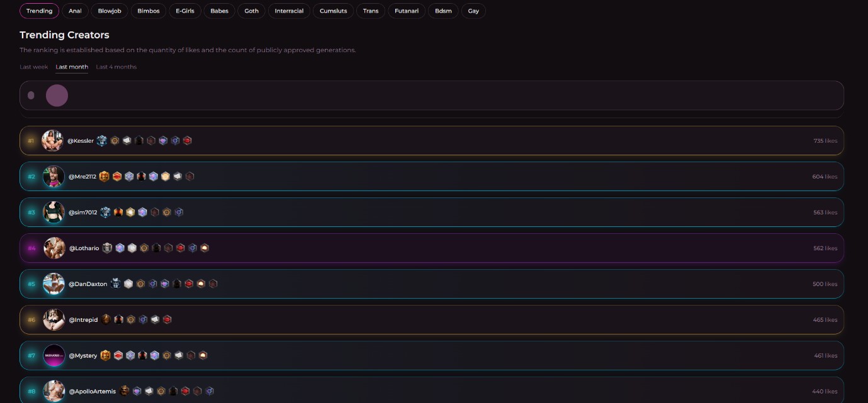Select the Trending category tab
868x403 pixels.
coord(39,11)
